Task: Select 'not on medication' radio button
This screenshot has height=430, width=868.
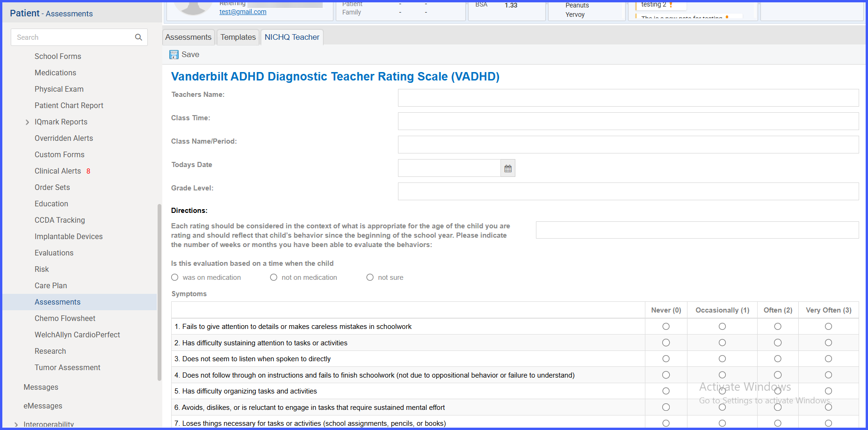Action: coord(274,277)
